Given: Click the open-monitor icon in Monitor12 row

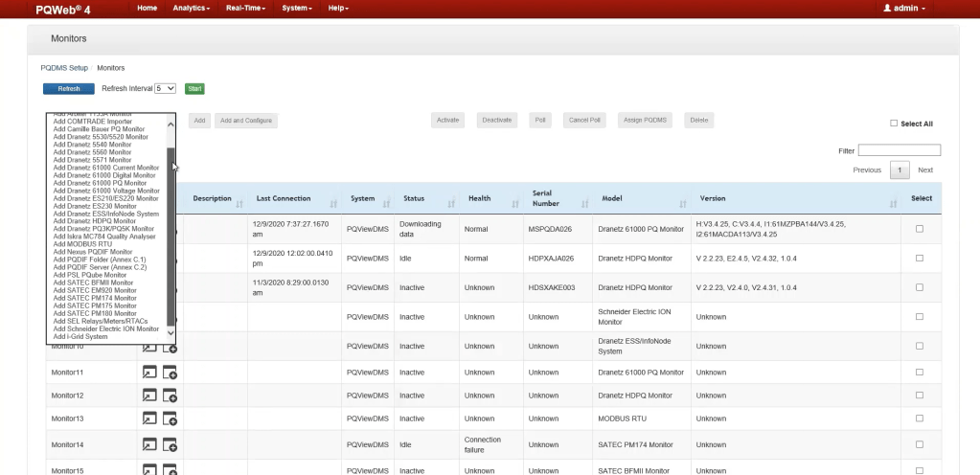Looking at the screenshot, I should [149, 395].
